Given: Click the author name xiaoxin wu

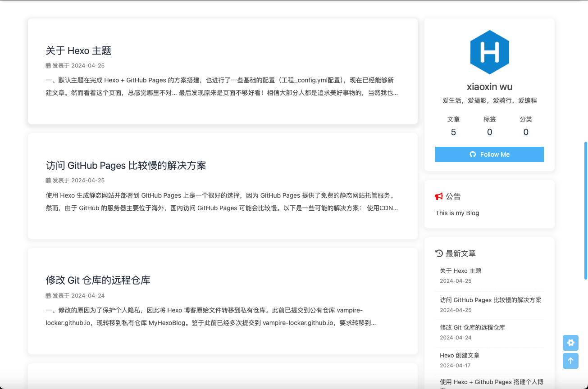Looking at the screenshot, I should [x=489, y=87].
